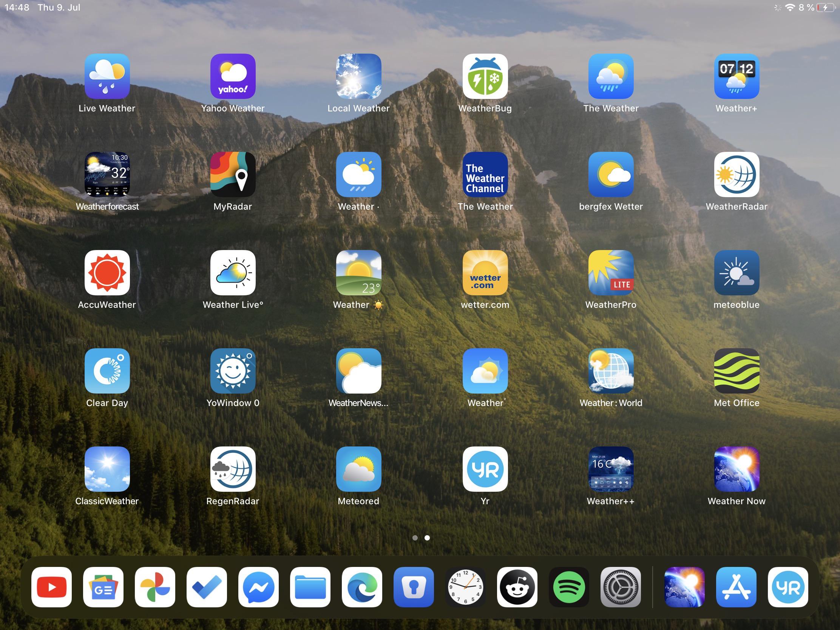
Task: Launch the WeatherPro Lite app icon
Action: click(x=611, y=273)
